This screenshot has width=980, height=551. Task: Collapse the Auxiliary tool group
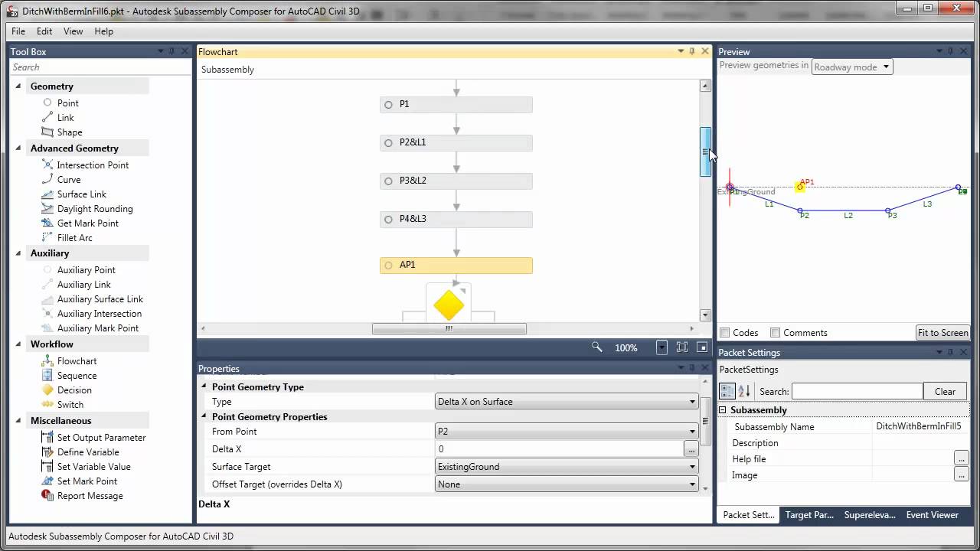pos(18,253)
